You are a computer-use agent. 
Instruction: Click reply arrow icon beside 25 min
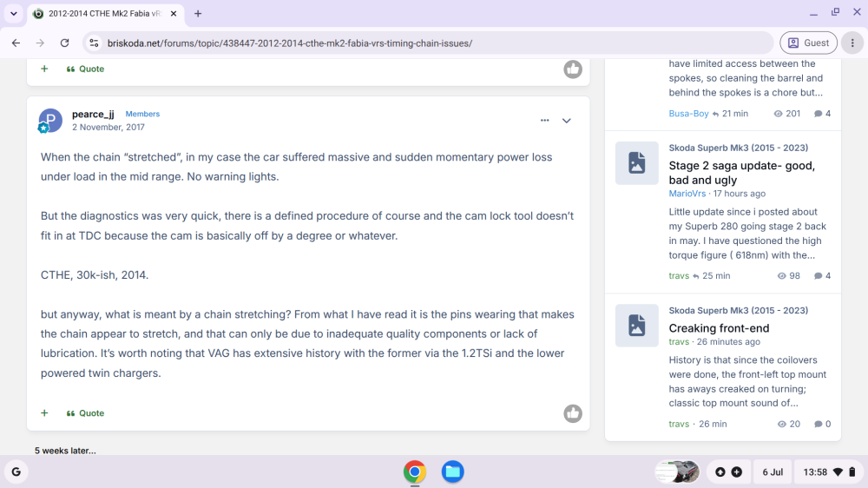[696, 276]
